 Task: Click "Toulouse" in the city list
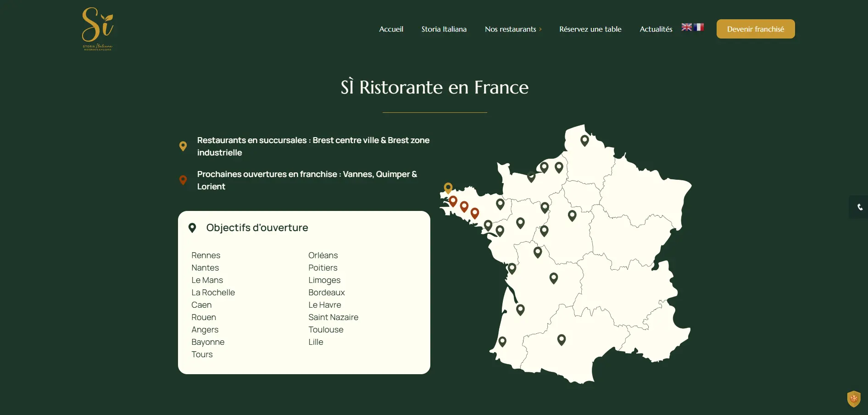[326, 330]
